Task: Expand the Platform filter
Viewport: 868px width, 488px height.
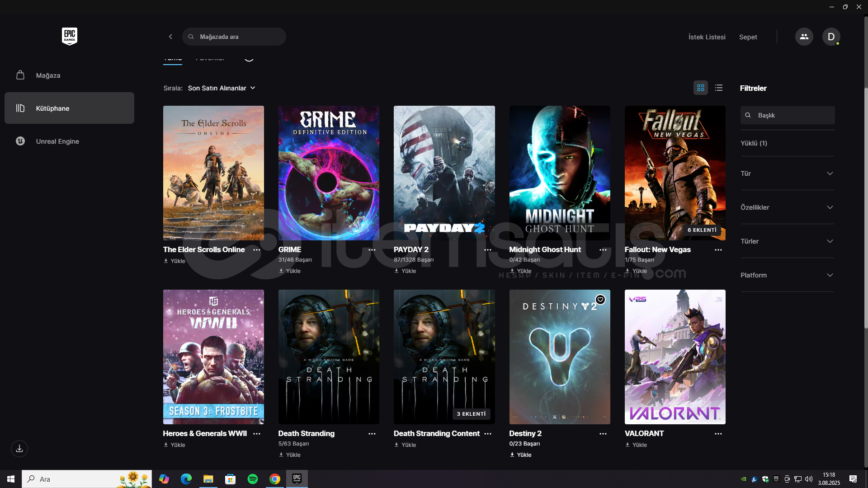Action: (x=787, y=275)
